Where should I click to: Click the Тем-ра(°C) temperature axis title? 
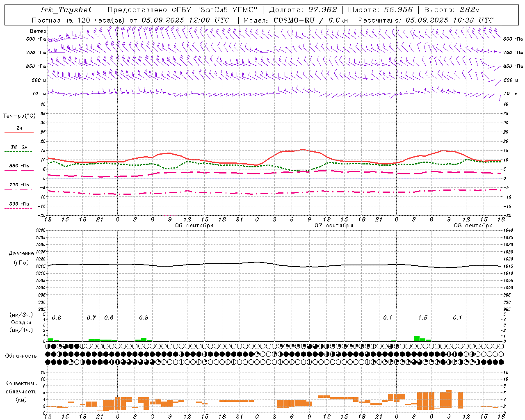19,116
